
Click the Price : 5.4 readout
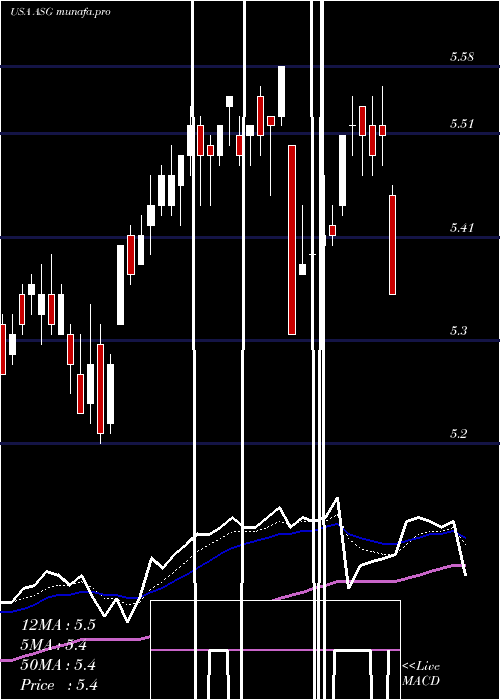tap(59, 685)
